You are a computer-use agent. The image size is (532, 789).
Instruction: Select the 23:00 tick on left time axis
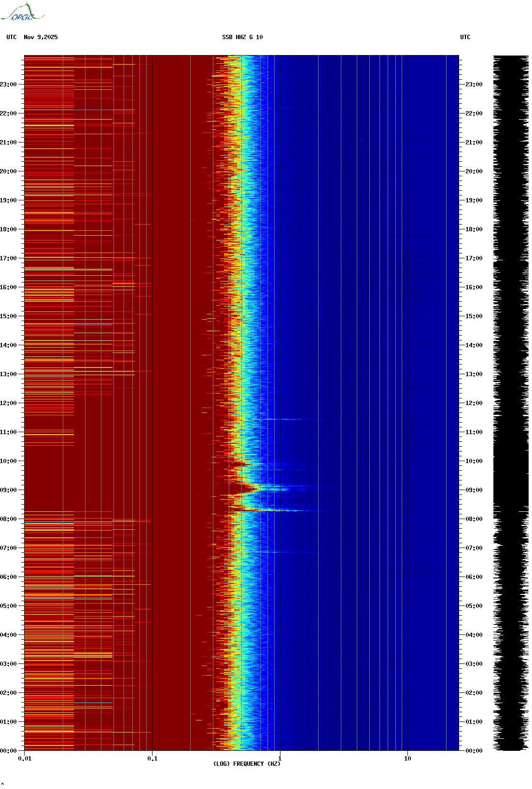pos(9,85)
